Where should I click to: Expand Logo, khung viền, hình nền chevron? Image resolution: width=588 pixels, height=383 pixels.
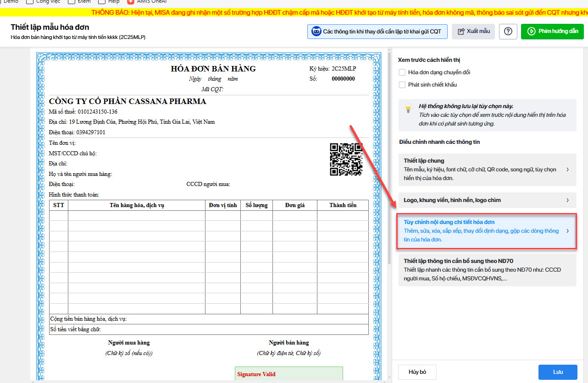point(567,200)
